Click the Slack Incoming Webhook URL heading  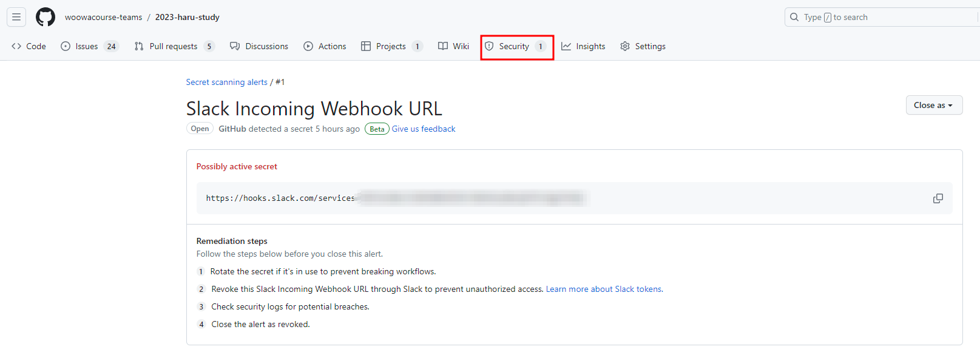coord(314,109)
